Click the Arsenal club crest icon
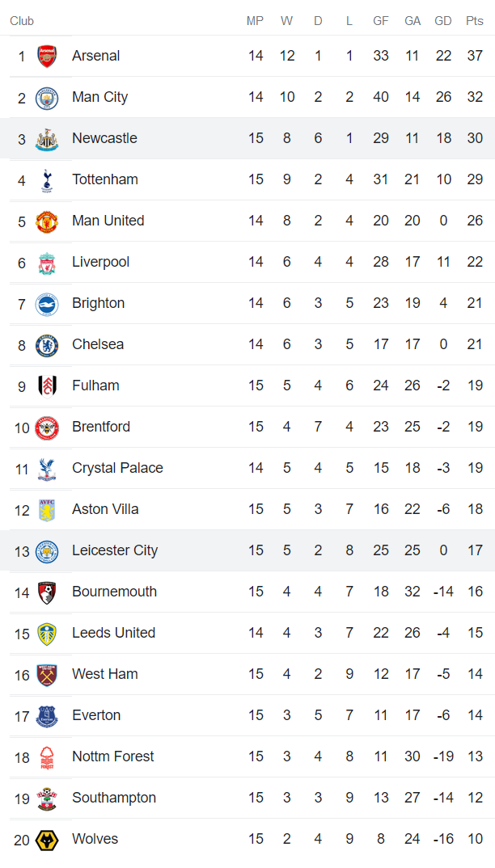 [47, 56]
